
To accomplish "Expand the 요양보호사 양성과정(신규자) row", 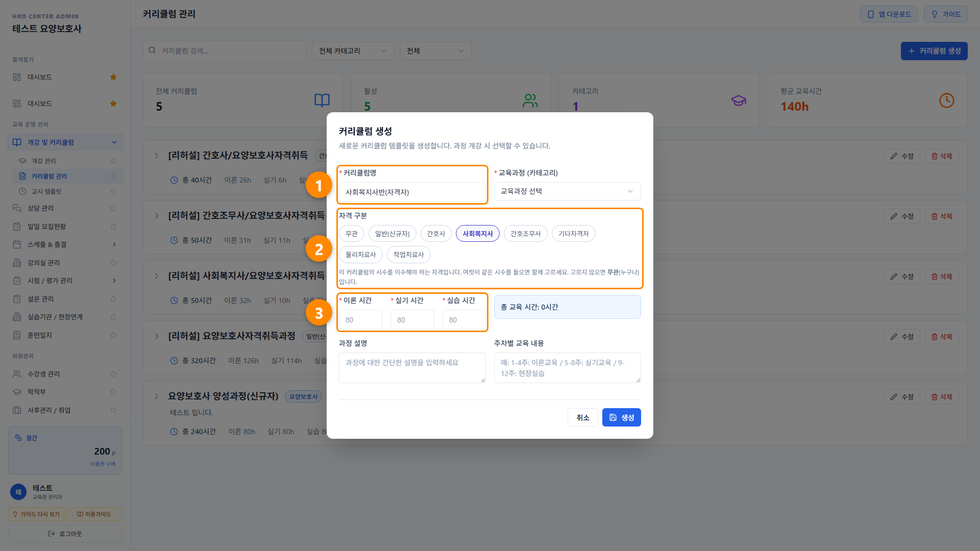I will [157, 396].
